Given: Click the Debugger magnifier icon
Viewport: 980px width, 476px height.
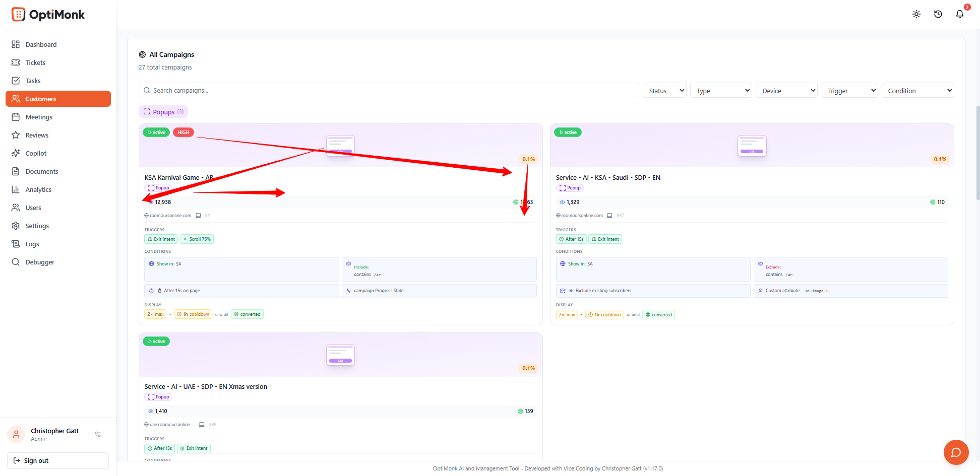Looking at the screenshot, I should pyautogui.click(x=16, y=262).
